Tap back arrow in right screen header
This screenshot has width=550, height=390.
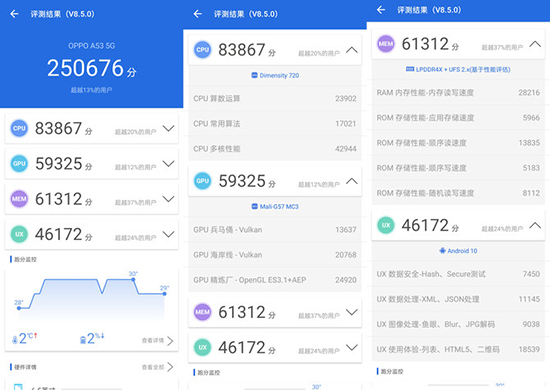[x=381, y=10]
